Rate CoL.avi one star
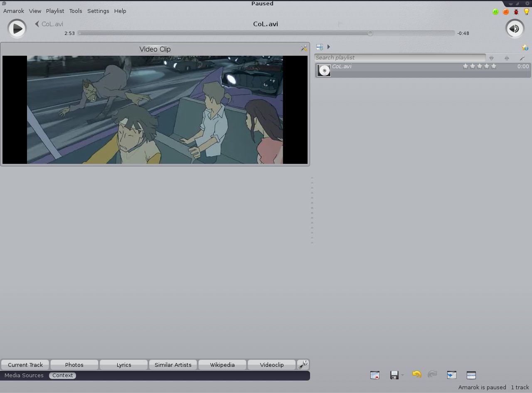 coord(465,66)
